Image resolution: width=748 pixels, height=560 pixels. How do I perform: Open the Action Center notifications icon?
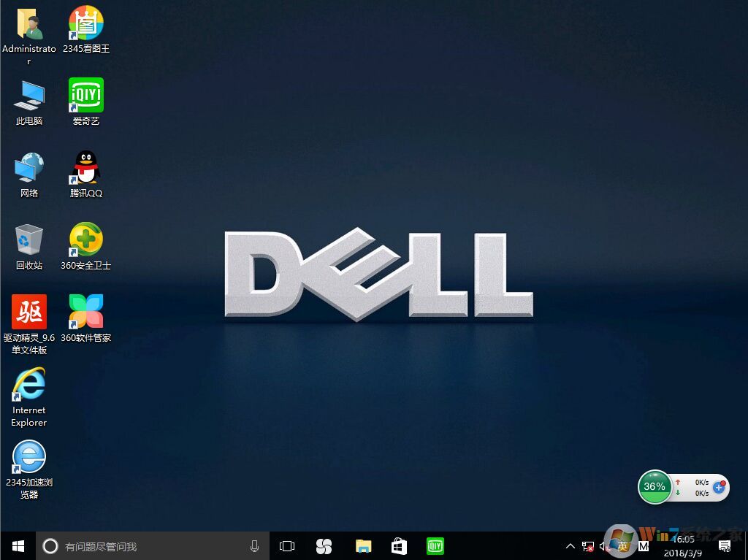tap(725, 546)
